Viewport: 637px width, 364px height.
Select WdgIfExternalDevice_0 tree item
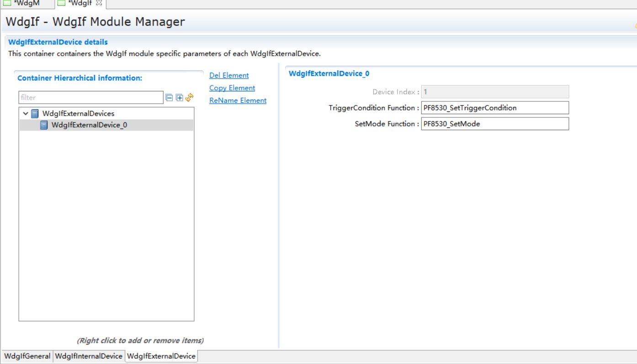[x=89, y=125]
